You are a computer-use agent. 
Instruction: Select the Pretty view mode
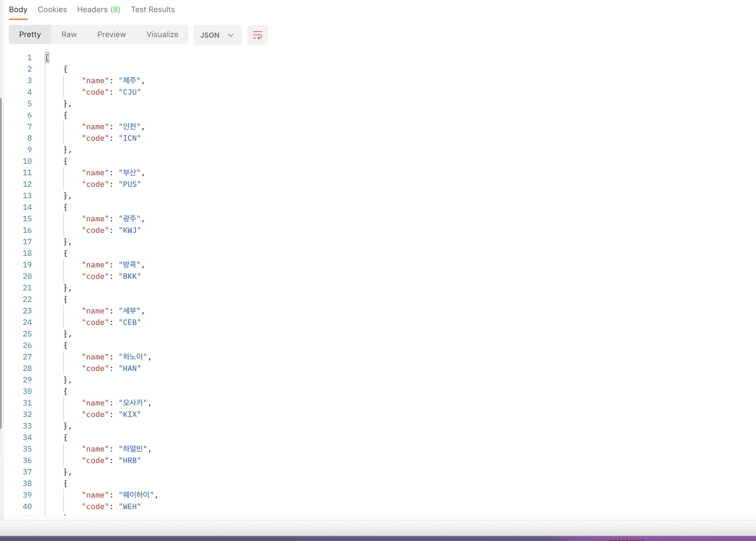pos(30,34)
